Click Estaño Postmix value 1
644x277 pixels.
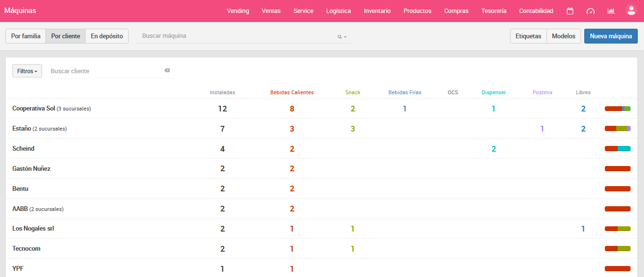click(x=542, y=129)
